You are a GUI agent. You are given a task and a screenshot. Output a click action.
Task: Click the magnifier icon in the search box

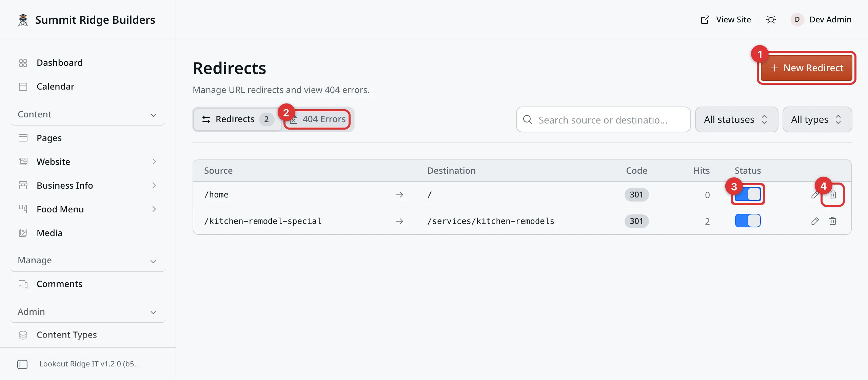[x=528, y=119]
